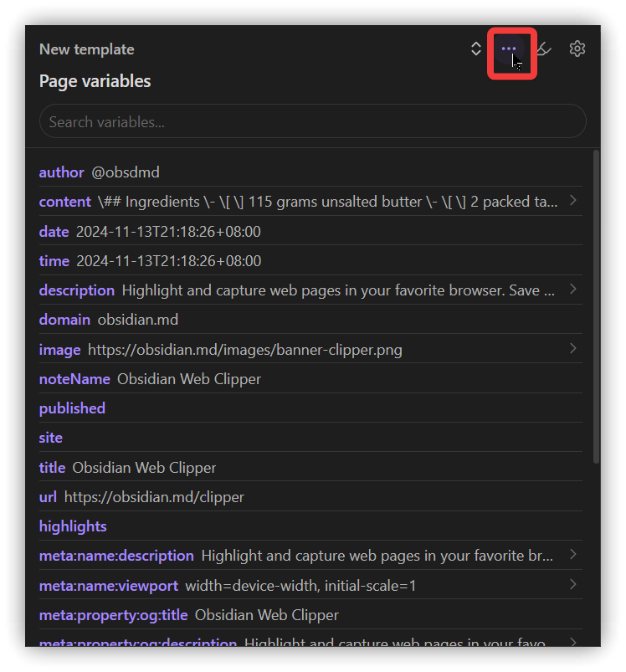Select the highlights variable

(73, 526)
